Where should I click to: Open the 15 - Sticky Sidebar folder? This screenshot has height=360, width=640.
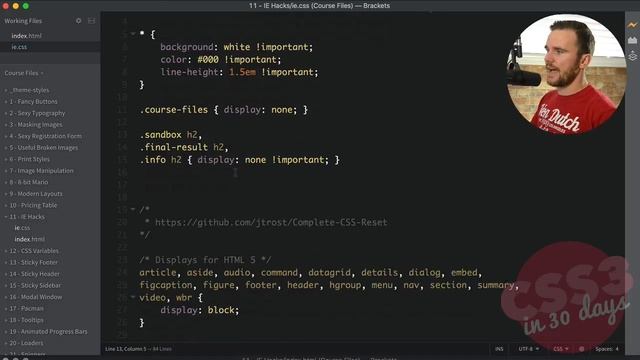(35, 285)
